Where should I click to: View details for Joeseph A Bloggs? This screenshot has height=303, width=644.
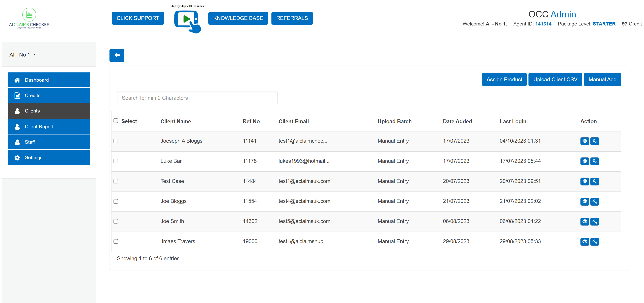point(584,141)
